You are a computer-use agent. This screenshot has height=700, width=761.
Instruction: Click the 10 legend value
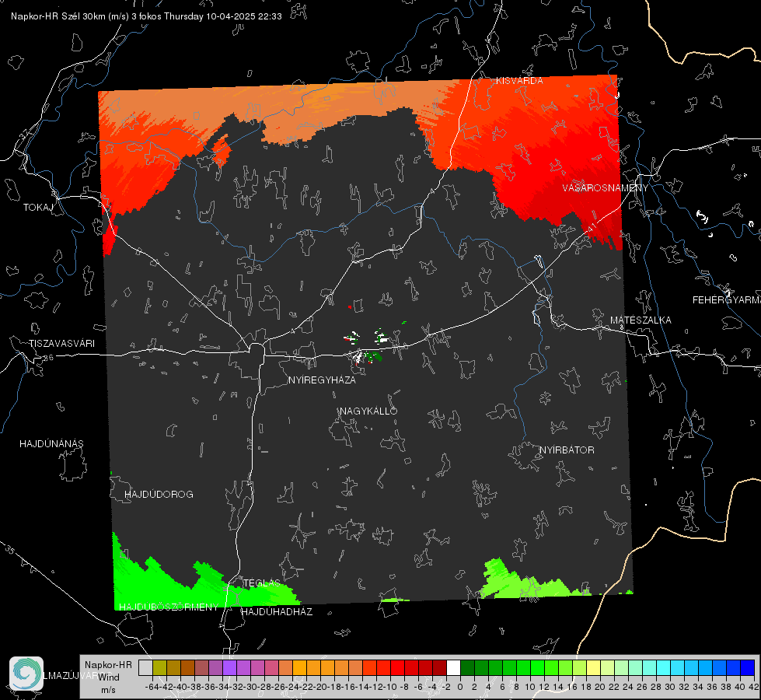pyautogui.click(x=530, y=687)
